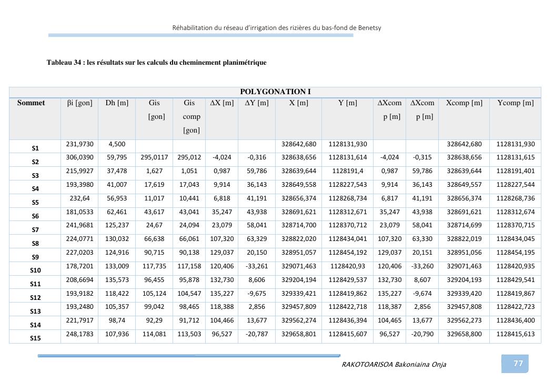Click the Ycomp [m] column header
Image resolution: width=554 pixels, height=392 pixels.
tap(515, 103)
